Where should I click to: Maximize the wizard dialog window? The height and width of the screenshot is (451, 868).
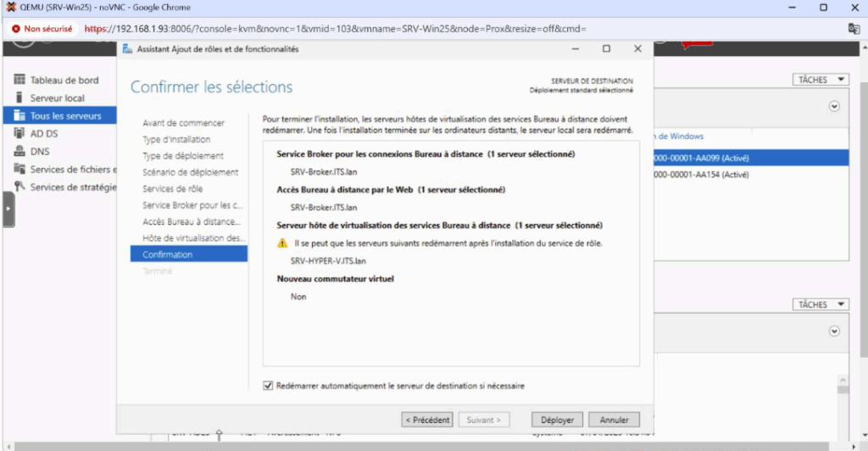point(606,48)
